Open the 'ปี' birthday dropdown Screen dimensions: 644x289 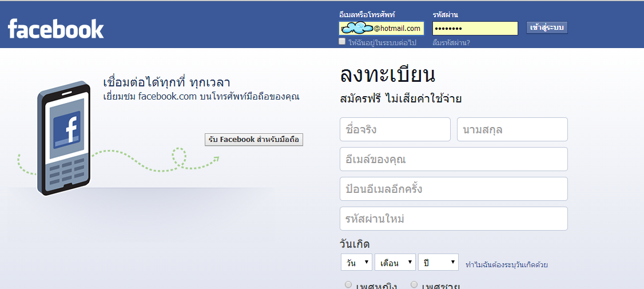pyautogui.click(x=438, y=262)
